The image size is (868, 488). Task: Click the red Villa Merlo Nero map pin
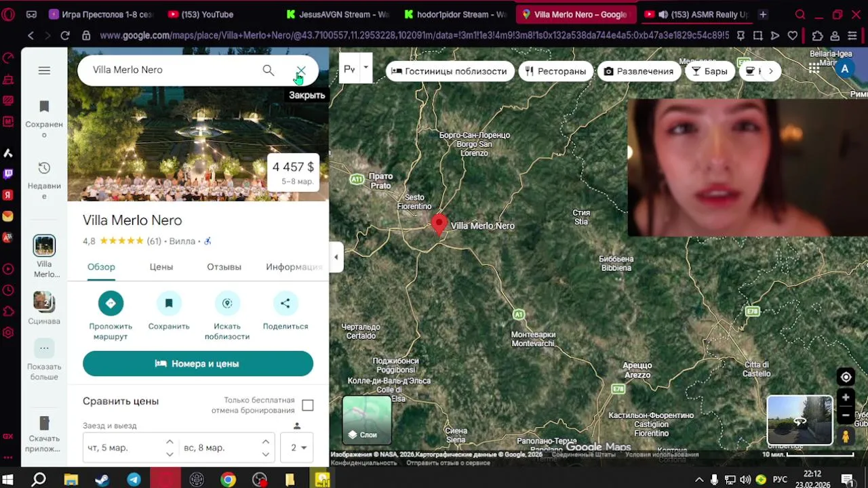point(439,224)
